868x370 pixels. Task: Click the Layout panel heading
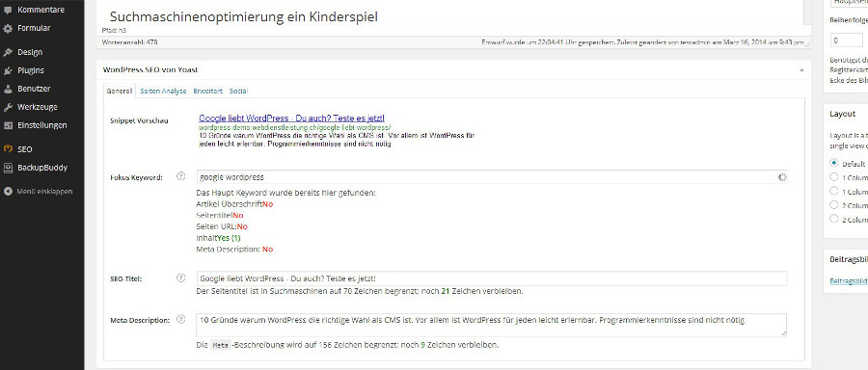842,114
